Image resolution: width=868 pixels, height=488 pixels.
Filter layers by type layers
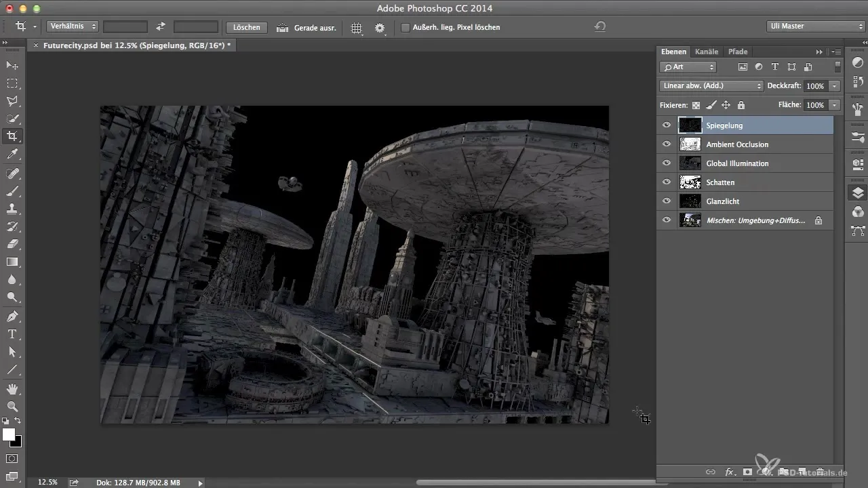pos(775,67)
